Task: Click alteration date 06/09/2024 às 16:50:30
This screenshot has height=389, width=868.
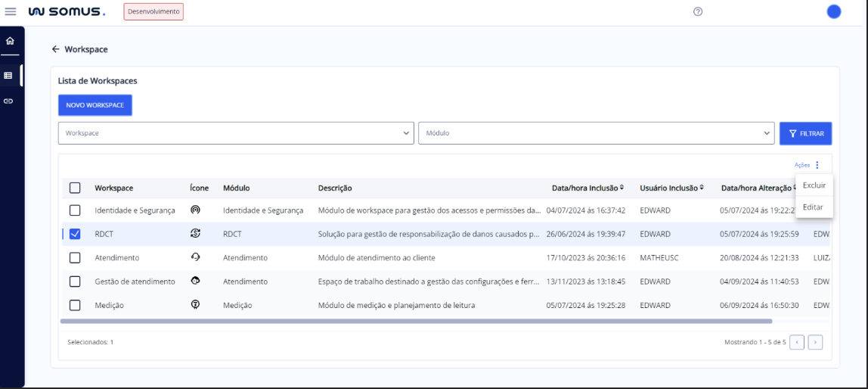Action: click(x=759, y=305)
